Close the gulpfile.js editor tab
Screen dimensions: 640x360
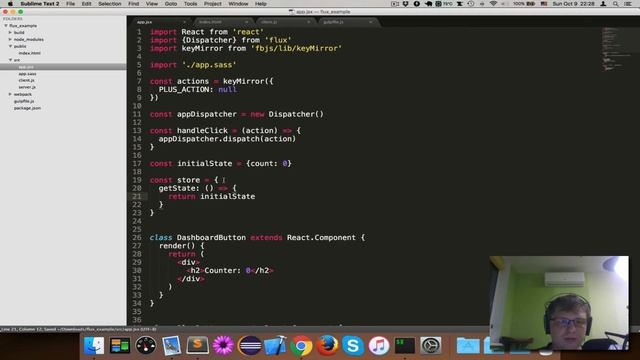[371, 22]
